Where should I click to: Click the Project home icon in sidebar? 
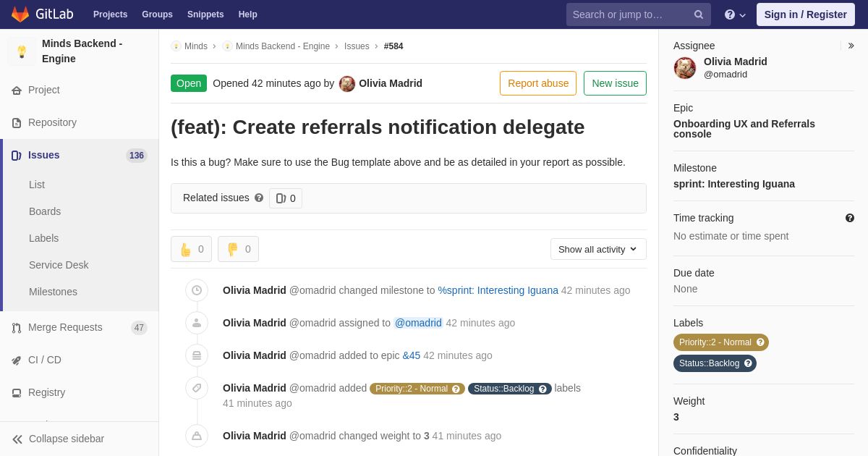coord(17,90)
